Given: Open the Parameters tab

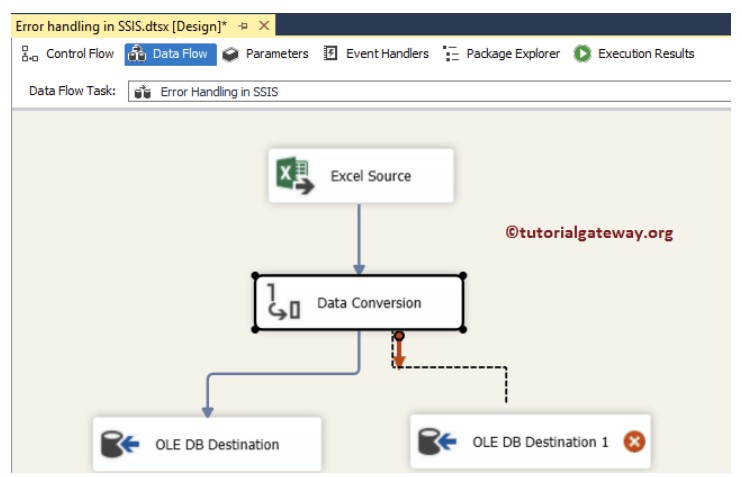Looking at the screenshot, I should click(x=266, y=54).
